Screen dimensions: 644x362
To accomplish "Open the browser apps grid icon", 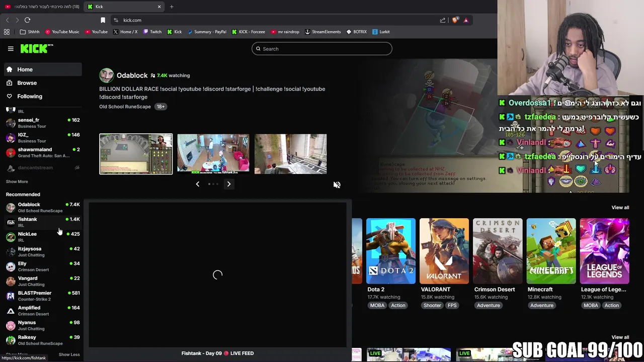I will [7, 32].
